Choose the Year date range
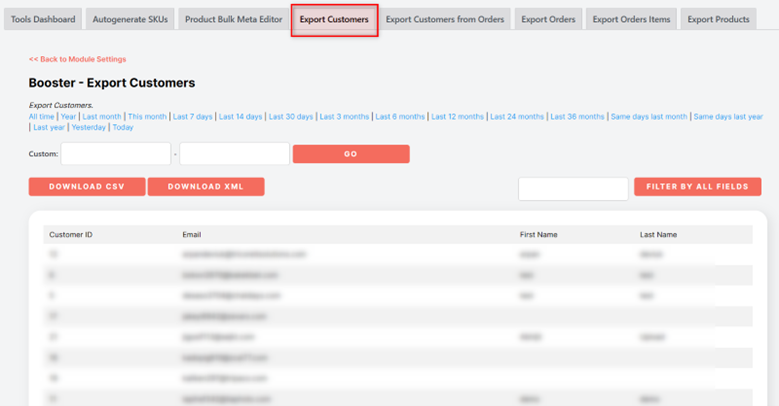779x406 pixels. (x=69, y=116)
